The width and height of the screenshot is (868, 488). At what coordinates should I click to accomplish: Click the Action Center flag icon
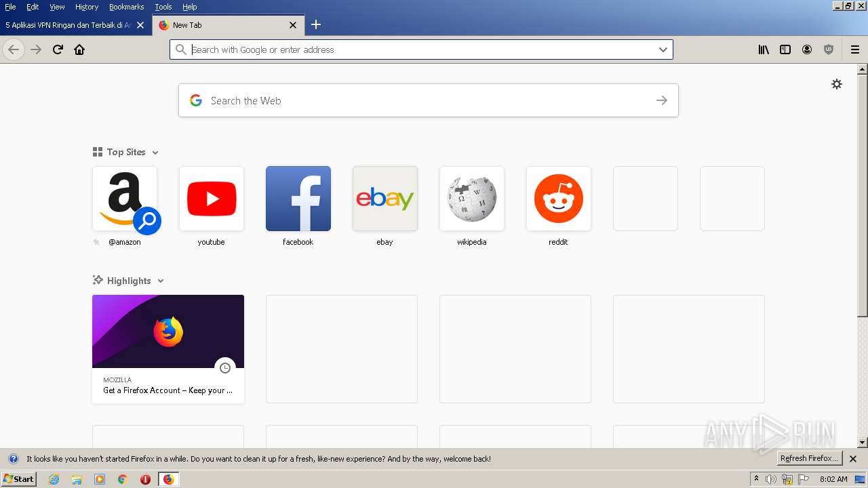[804, 479]
